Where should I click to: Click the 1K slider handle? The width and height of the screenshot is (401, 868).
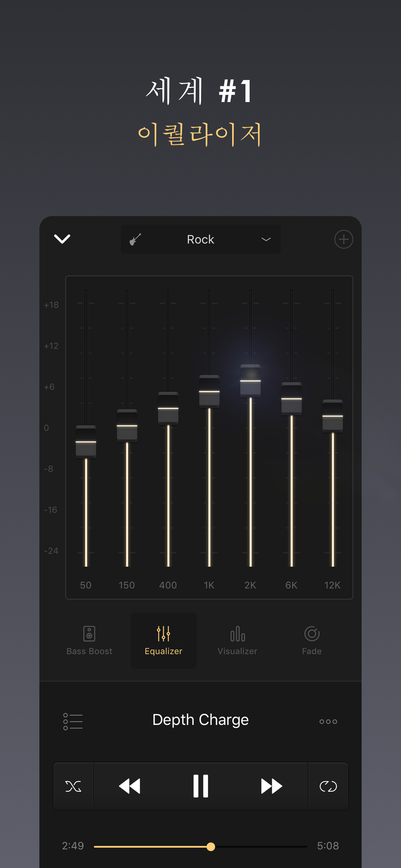[209, 392]
